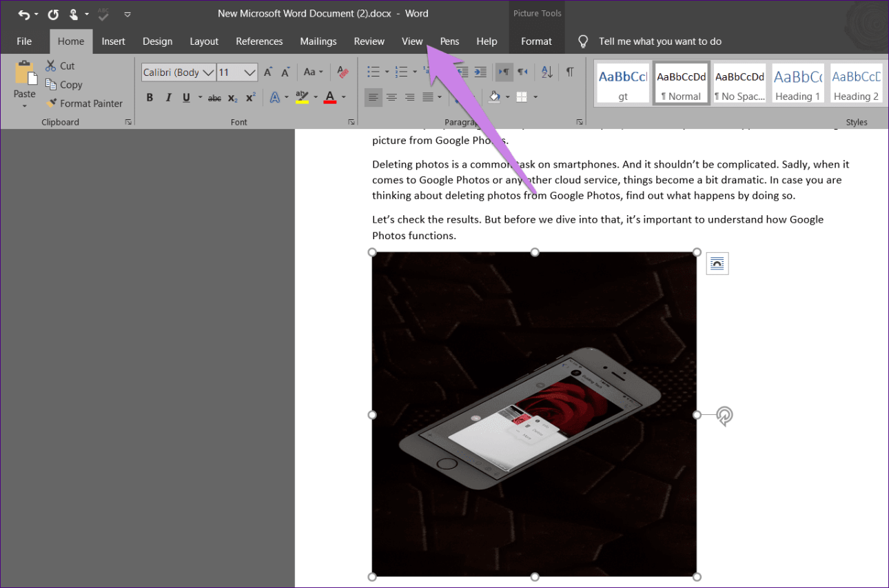The image size is (889, 588).
Task: Open the View ribbon tab
Action: tap(412, 41)
